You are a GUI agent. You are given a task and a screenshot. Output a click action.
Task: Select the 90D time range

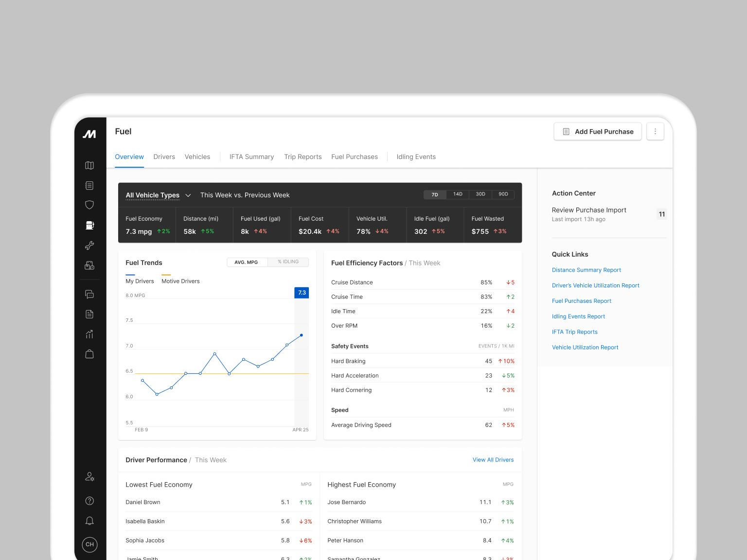coord(503,194)
